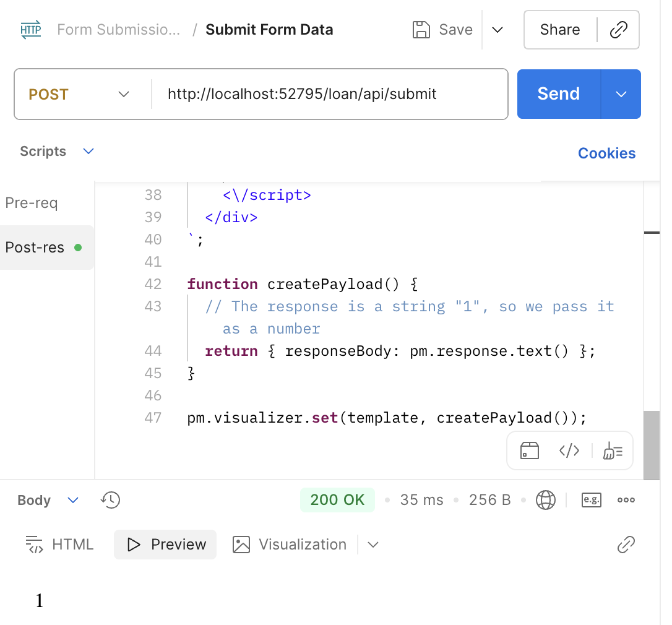The height and width of the screenshot is (625, 672).
Task: Expand the Send button dropdown arrow
Action: 621,94
